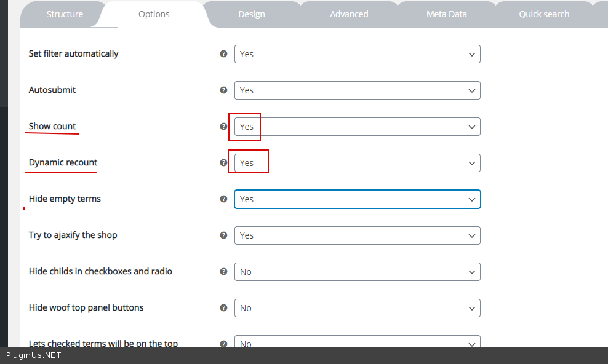Go to the Advanced tab
This screenshot has width=608, height=364.
click(349, 14)
